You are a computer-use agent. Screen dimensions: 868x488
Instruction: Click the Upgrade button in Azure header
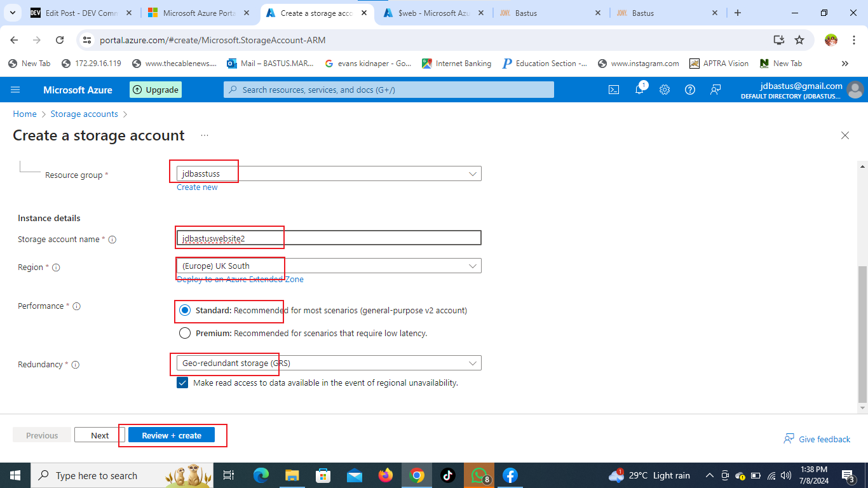(156, 90)
